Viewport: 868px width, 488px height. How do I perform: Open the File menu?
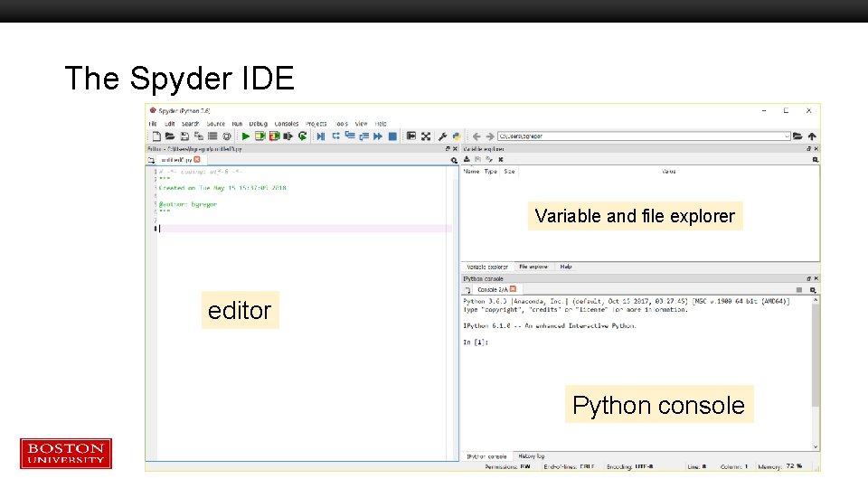pos(153,124)
